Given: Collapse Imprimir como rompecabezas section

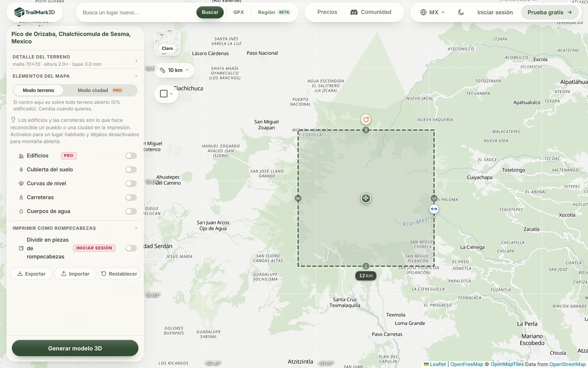Looking at the screenshot, I should pos(75,228).
